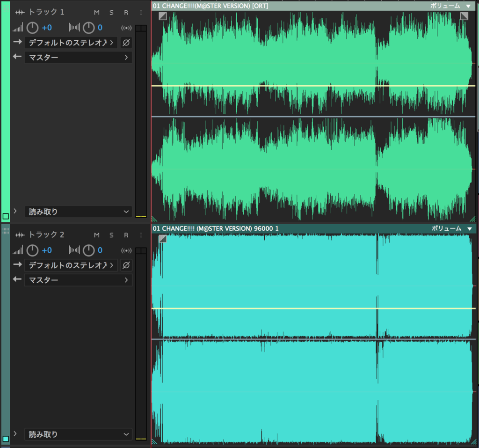Mute Track 1 with the M button
This screenshot has height=448, width=479.
[97, 13]
